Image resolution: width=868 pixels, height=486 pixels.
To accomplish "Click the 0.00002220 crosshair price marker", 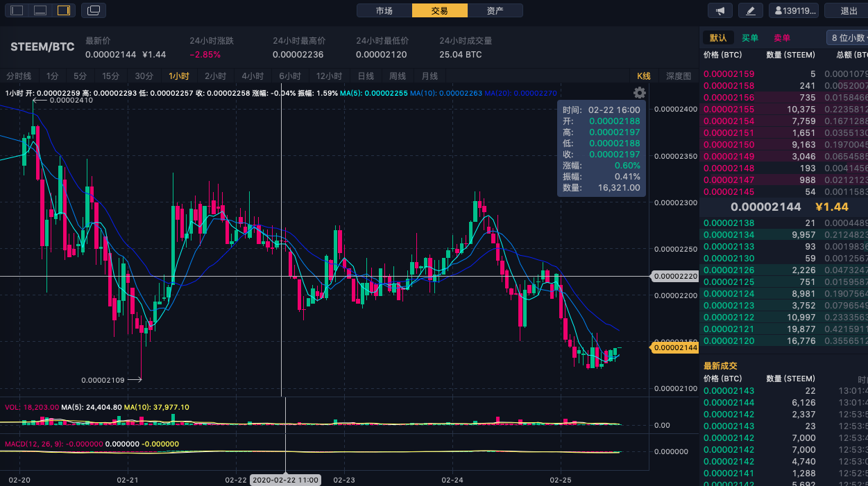I will pos(674,276).
